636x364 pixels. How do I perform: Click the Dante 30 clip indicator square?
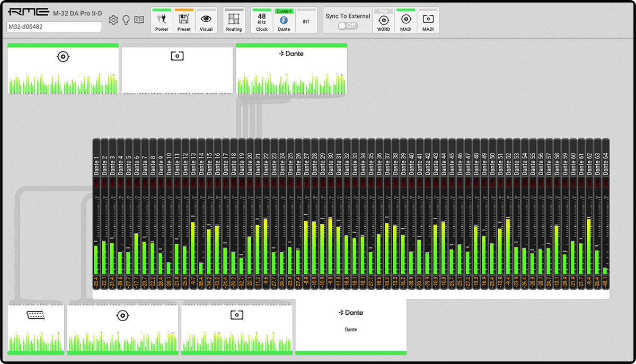point(331,183)
